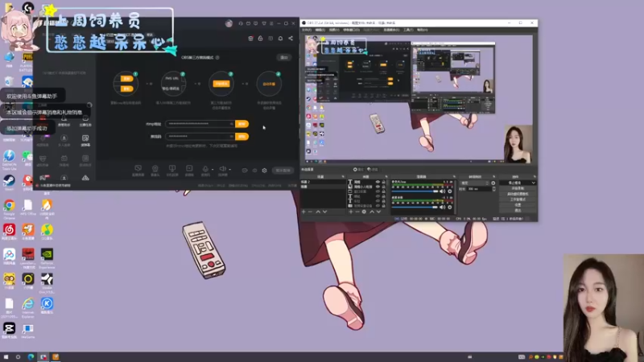Click help icon beside OBS third-party mode title
This screenshot has width=644, height=362.
[217, 57]
